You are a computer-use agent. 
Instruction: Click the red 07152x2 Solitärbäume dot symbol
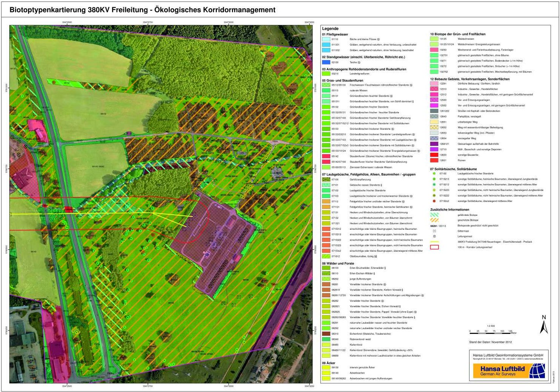click(434, 201)
